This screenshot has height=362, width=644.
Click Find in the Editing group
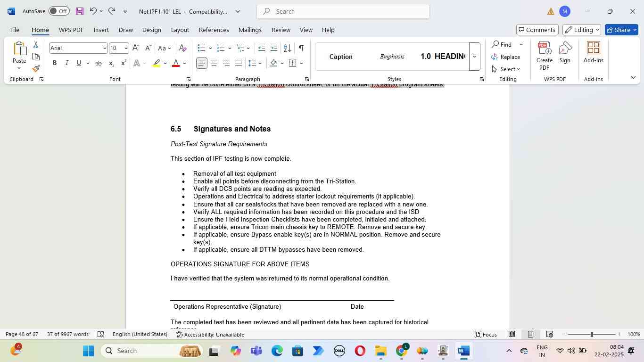(x=503, y=44)
